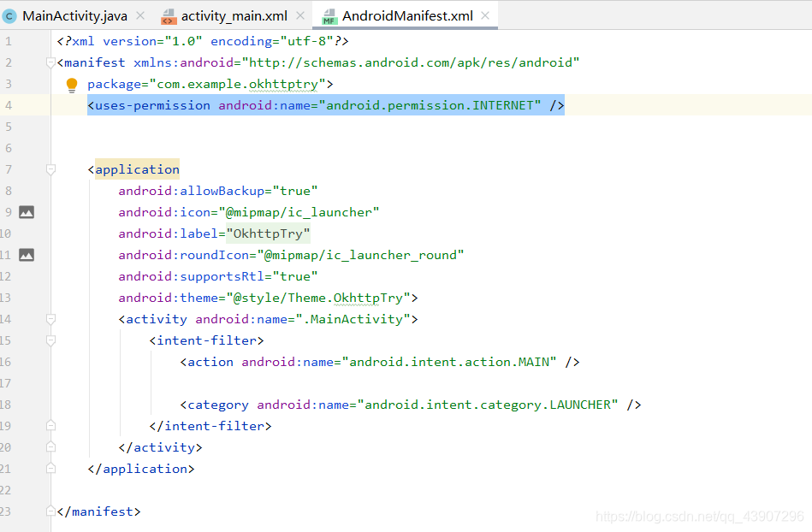The height and width of the screenshot is (532, 812).
Task: Close the activity_main.xml tab
Action: click(x=300, y=16)
